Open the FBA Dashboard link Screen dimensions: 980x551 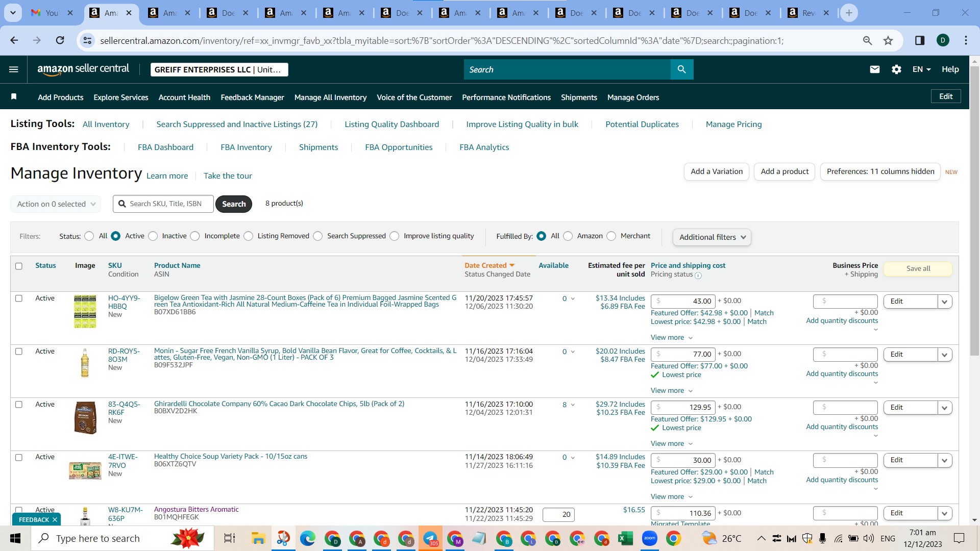165,147
